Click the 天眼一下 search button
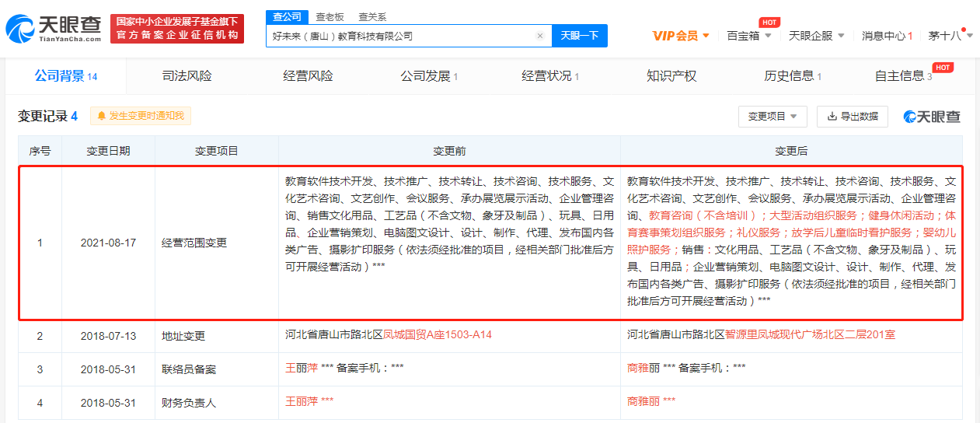This screenshot has height=423, width=980. (x=580, y=36)
